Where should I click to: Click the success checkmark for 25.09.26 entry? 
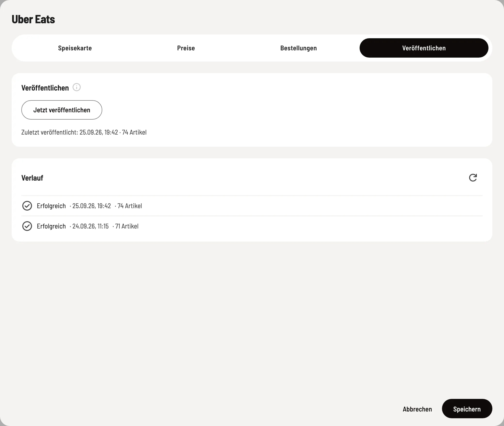27,206
